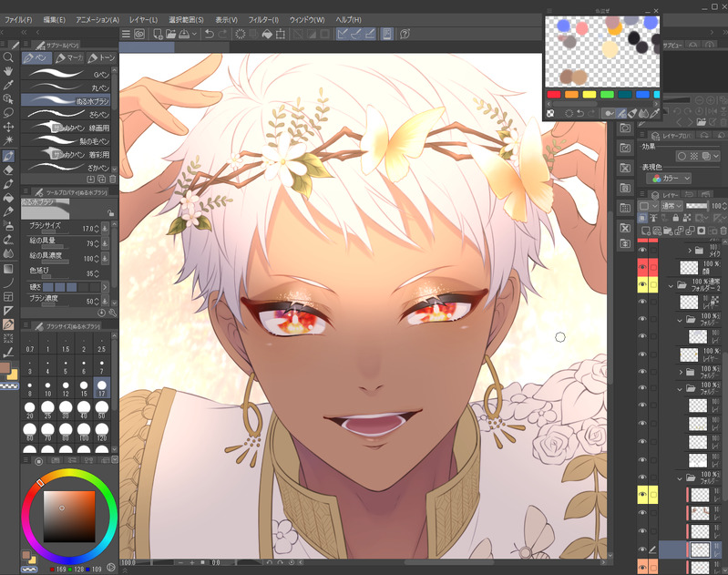Image resolution: width=728 pixels, height=575 pixels.
Task: Select the Lasso selection tool
Action: (x=8, y=113)
